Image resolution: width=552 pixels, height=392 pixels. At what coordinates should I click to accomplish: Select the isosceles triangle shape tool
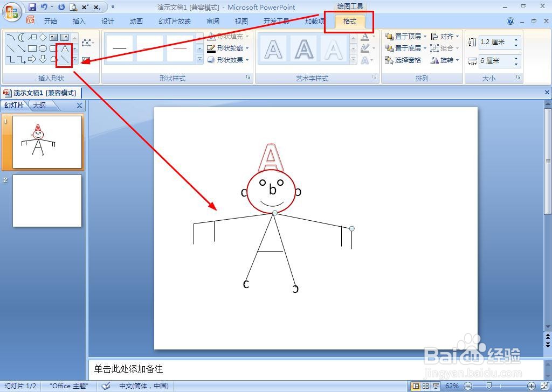(x=65, y=49)
